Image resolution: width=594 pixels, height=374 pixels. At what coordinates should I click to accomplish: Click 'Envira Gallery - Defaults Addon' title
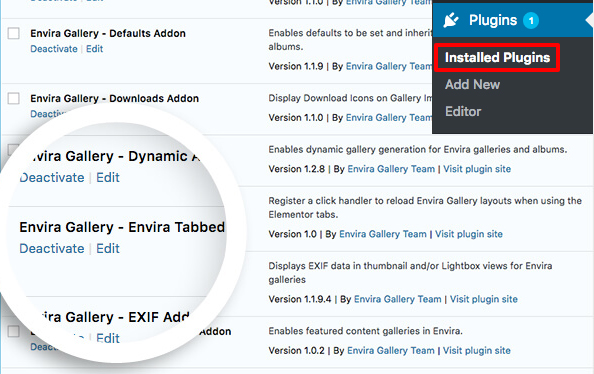click(x=108, y=33)
